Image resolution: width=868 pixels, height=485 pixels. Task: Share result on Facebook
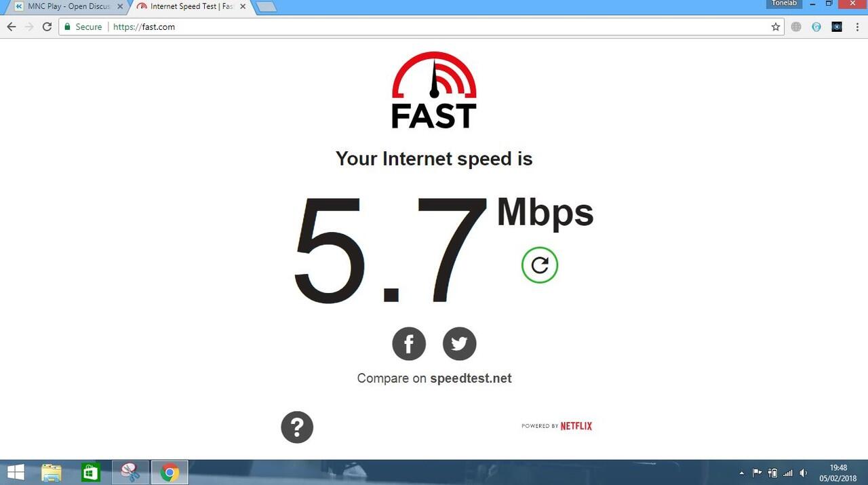(x=409, y=344)
